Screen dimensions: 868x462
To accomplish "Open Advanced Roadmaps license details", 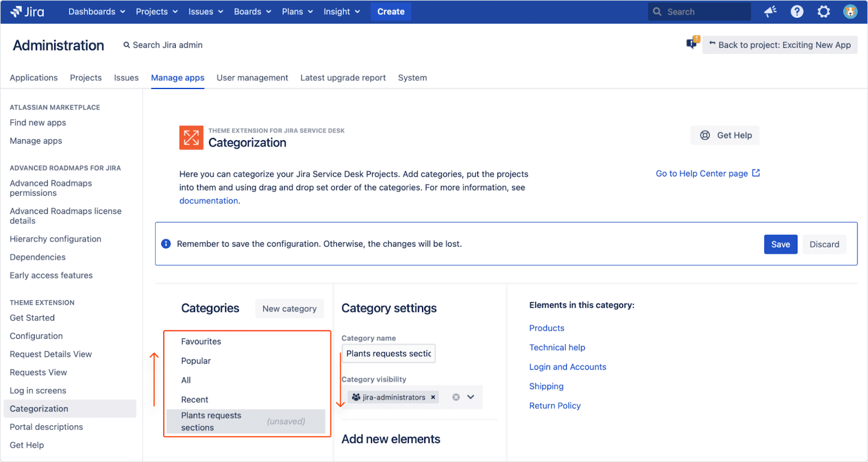I will click(66, 216).
